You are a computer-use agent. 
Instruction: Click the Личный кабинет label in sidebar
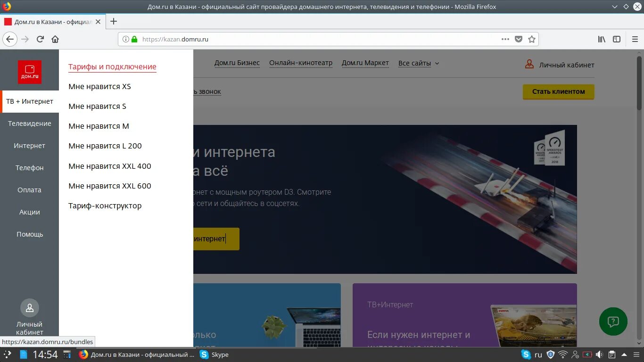click(x=30, y=328)
